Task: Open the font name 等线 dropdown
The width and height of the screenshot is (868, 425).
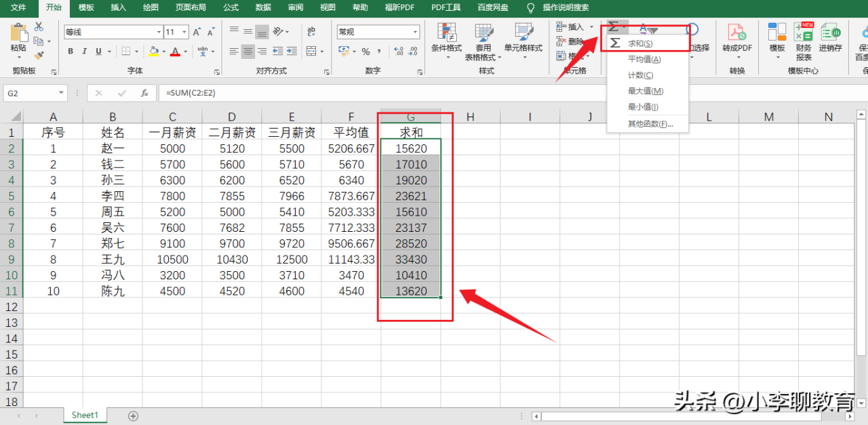Action: pos(159,32)
